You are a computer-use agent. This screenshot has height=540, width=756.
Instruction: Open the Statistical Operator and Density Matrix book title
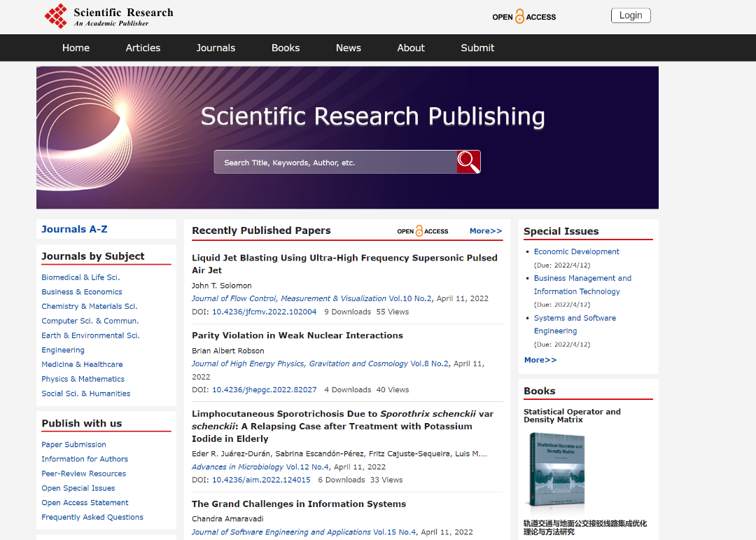click(572, 415)
